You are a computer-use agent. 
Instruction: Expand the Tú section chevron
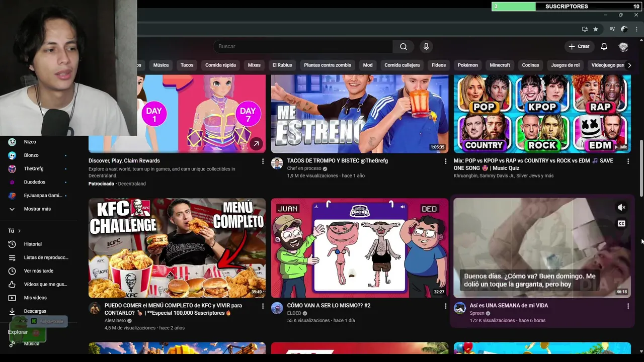click(20, 231)
